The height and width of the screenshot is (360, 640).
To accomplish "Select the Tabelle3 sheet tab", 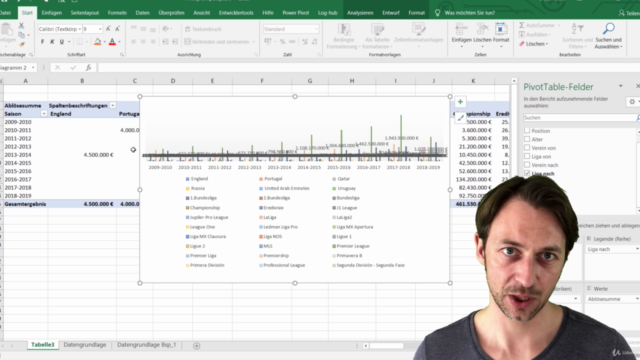I will [42, 345].
